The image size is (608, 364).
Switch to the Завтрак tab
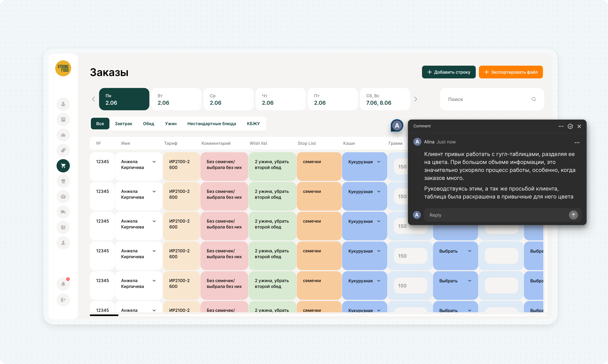point(123,124)
